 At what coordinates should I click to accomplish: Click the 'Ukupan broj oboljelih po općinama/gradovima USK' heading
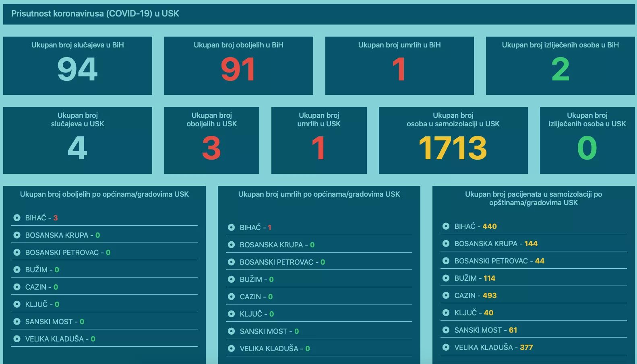pyautogui.click(x=104, y=194)
